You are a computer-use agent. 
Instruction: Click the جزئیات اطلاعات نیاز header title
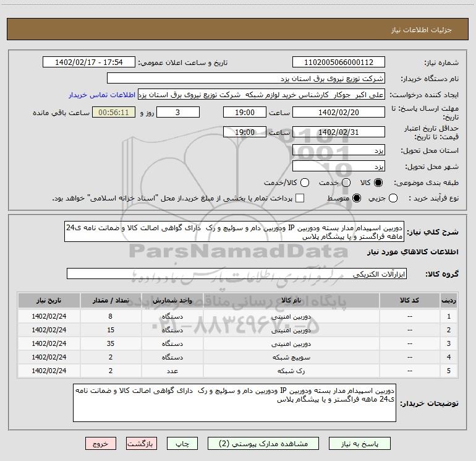[422, 30]
